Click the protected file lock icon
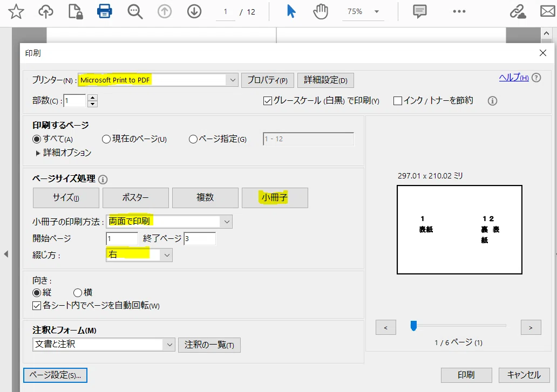This screenshot has height=392, width=557. [x=76, y=12]
